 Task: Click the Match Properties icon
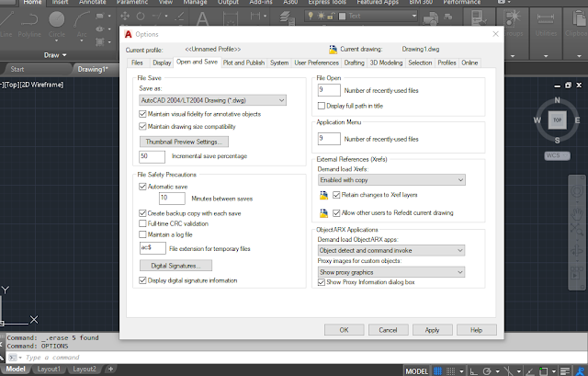[478, 18]
